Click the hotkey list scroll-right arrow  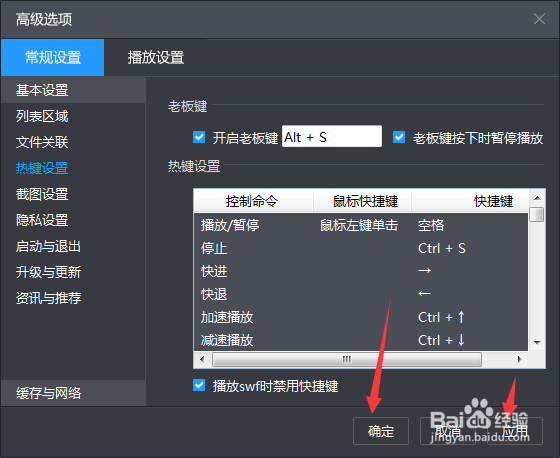pos(520,359)
